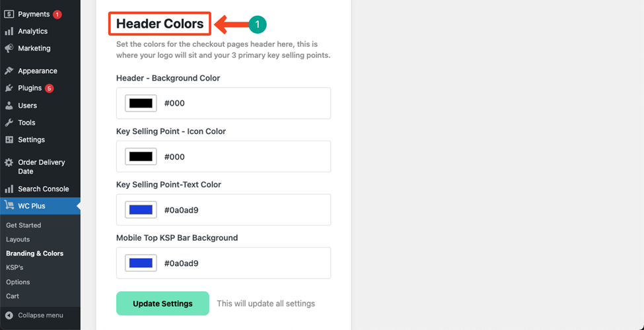
Task: Click the WC Plus cart icon
Action: click(x=9, y=206)
